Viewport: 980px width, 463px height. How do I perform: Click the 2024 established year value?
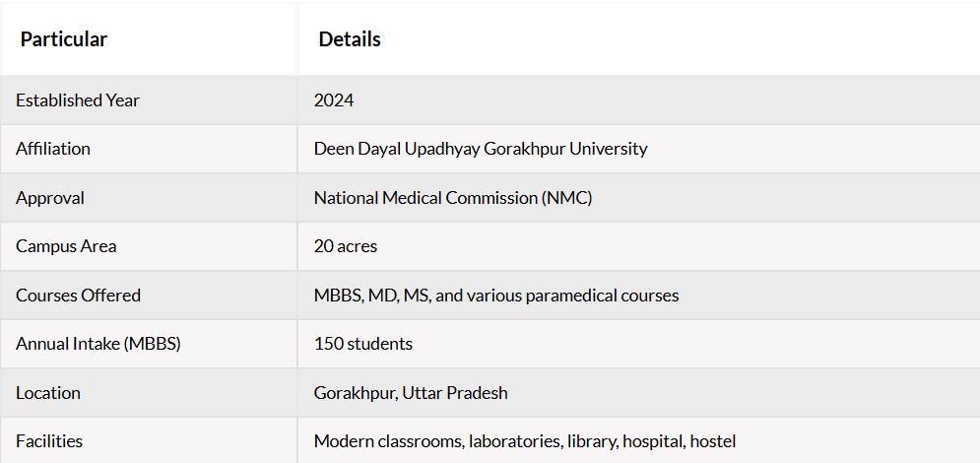tap(334, 100)
